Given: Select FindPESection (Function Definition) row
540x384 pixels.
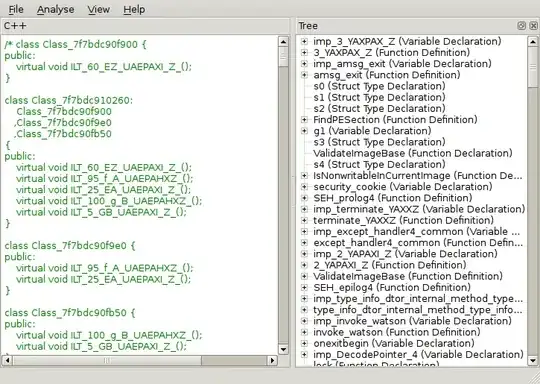Looking at the screenshot, I should 395,120.
